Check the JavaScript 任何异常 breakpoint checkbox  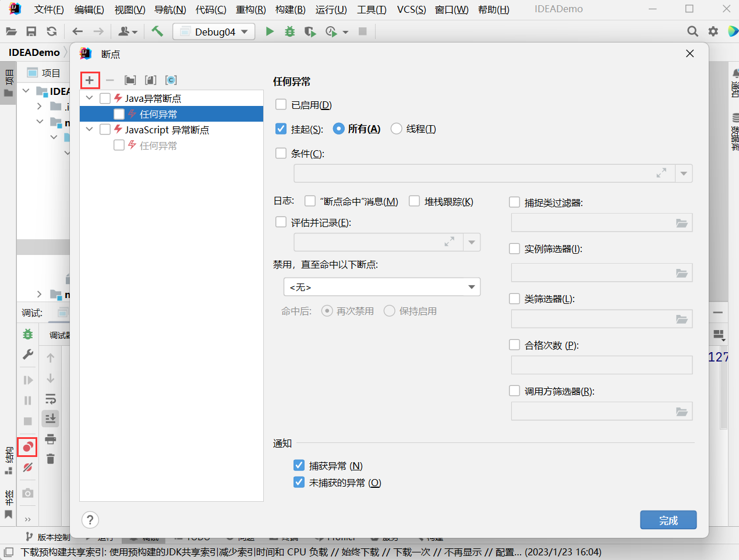[x=119, y=145]
